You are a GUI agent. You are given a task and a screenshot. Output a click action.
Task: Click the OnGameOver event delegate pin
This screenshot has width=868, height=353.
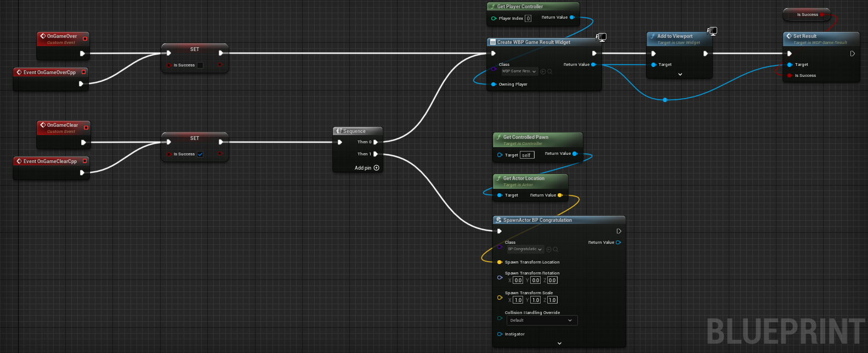[85, 38]
